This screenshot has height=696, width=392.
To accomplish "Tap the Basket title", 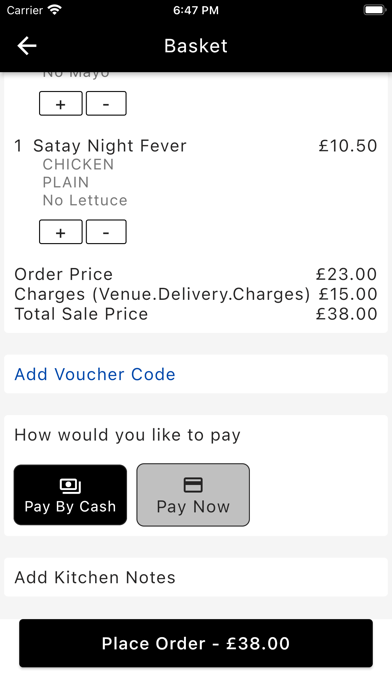I will pyautogui.click(x=196, y=46).
